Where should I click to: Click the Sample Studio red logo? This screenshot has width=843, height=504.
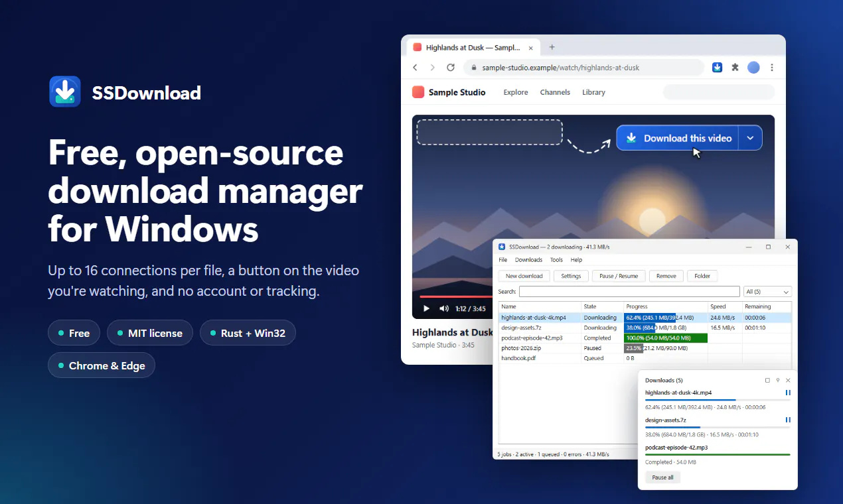click(x=418, y=92)
